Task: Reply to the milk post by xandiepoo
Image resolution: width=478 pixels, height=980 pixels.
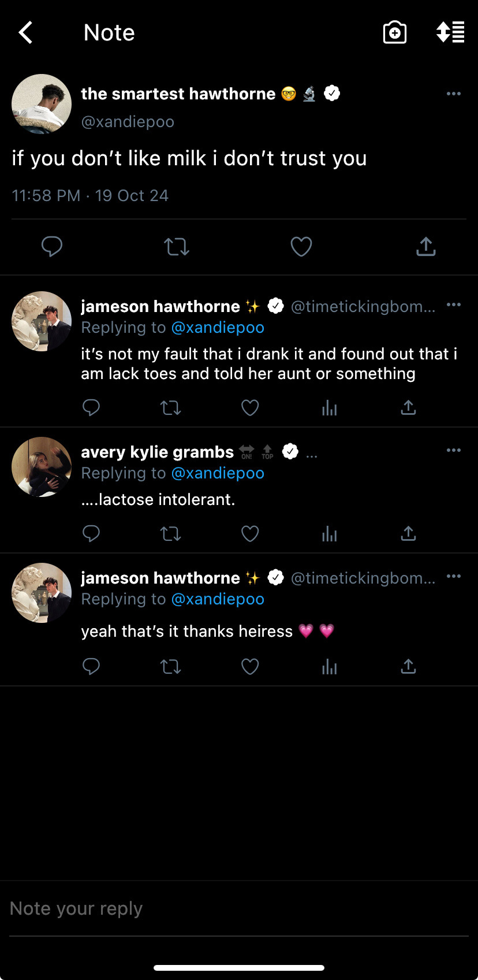Action: tap(52, 247)
